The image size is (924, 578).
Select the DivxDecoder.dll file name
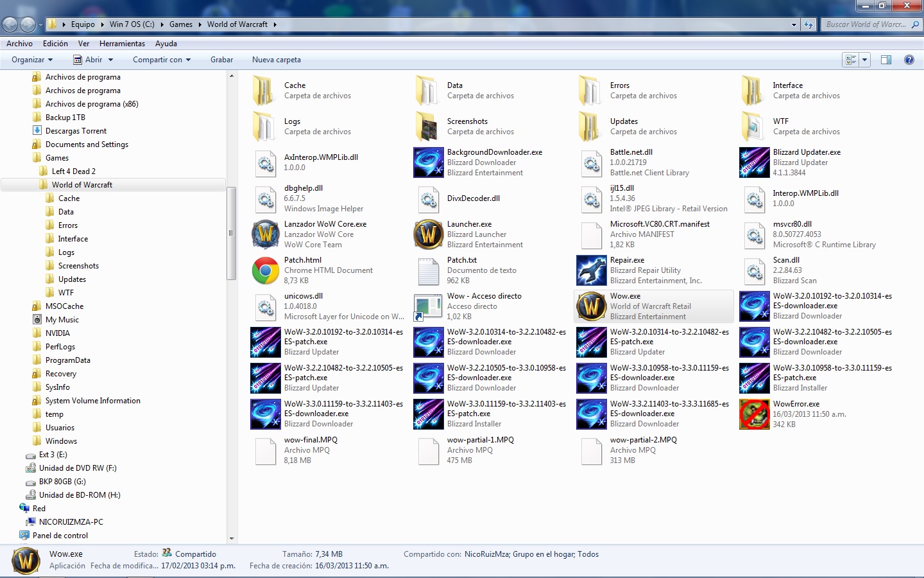(474, 198)
